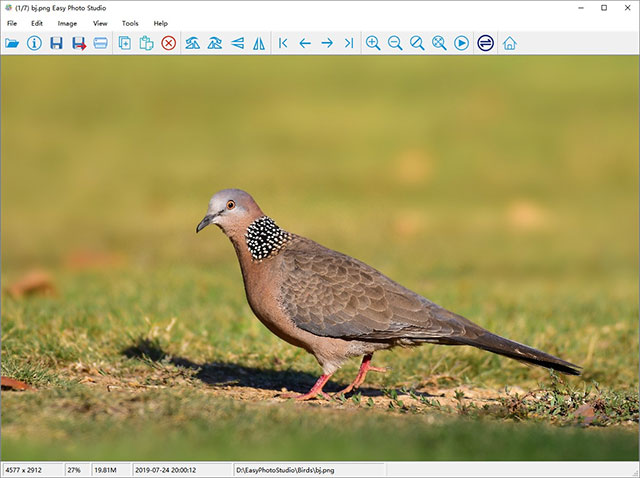Save the image with the floppy icon
This screenshot has width=640, height=478.
coord(56,43)
